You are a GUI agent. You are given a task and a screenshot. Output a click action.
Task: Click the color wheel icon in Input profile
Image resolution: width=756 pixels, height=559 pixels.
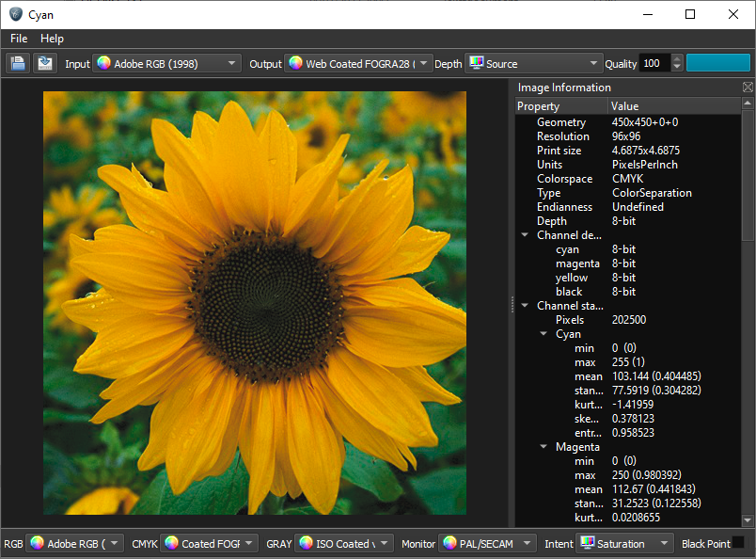104,64
